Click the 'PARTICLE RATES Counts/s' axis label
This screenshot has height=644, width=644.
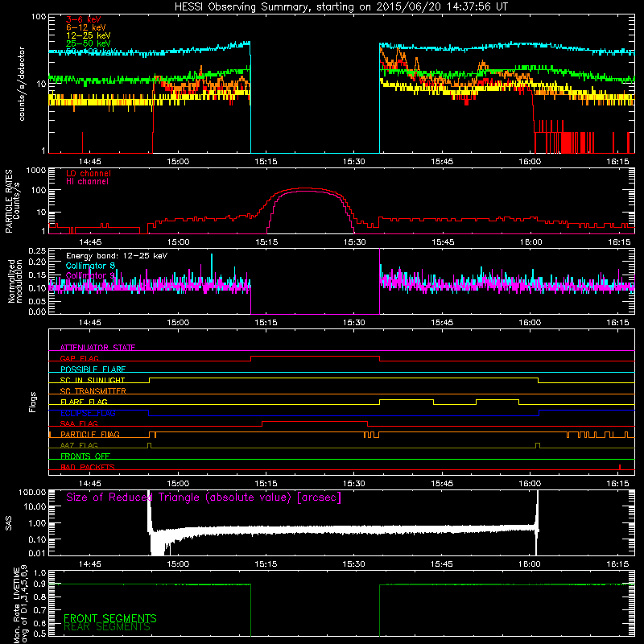pos(12,201)
